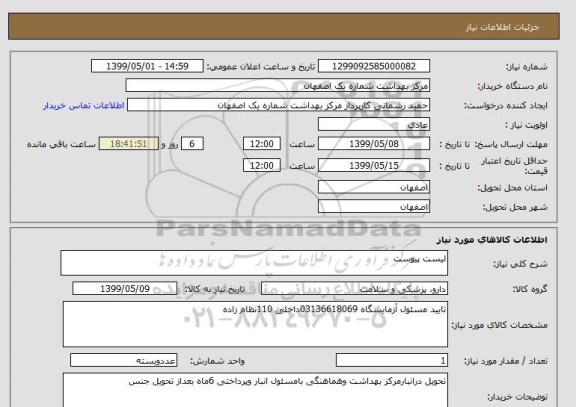The image size is (576, 407).
Task: Click the label تاریخ و ساعت اعلان عمومی
Action: (x=261, y=67)
